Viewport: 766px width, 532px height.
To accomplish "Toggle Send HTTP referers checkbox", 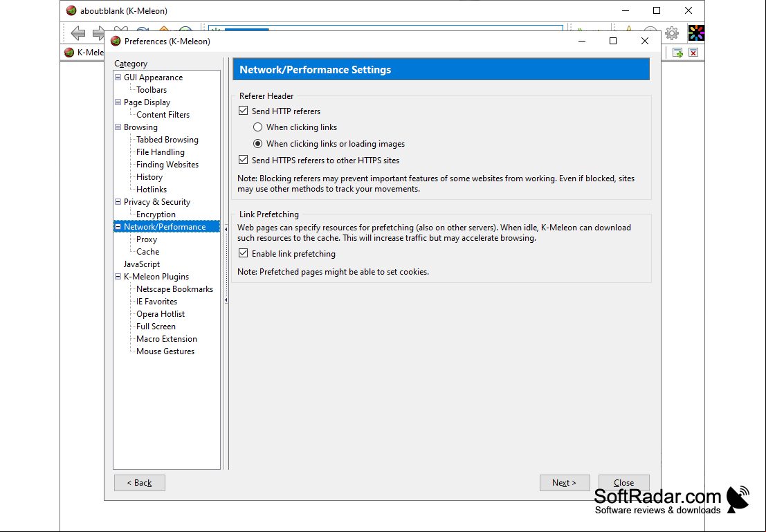I will pyautogui.click(x=244, y=111).
